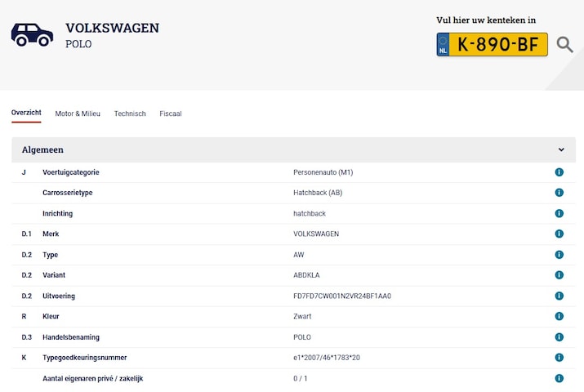Click the VOLKSWAGEN value in Merk row
Viewport: 584px width, 392px height.
[316, 234]
